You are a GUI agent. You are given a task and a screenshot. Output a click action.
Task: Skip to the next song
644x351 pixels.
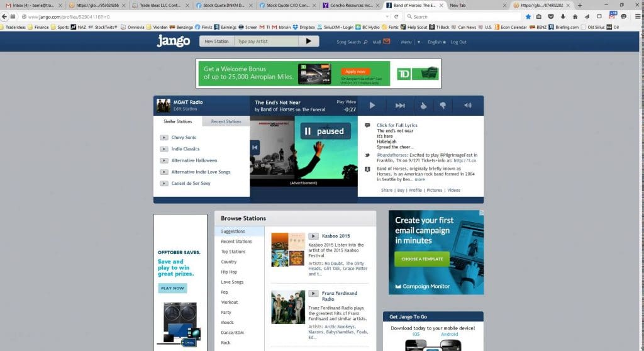400,106
